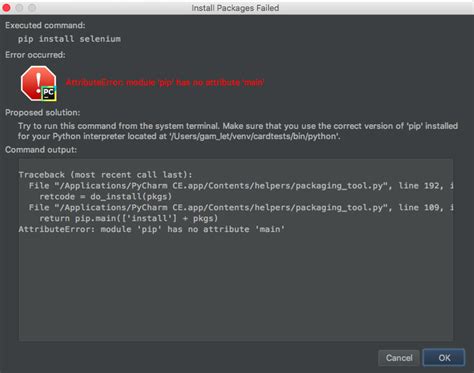
Task: Click the 'Command output:' label
Action: pos(41,150)
